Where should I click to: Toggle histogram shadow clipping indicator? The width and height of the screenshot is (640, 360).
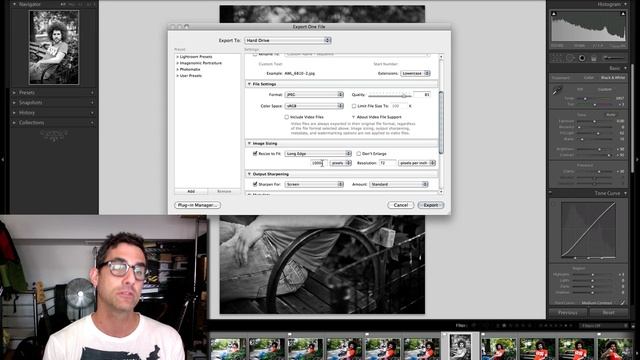click(x=554, y=14)
